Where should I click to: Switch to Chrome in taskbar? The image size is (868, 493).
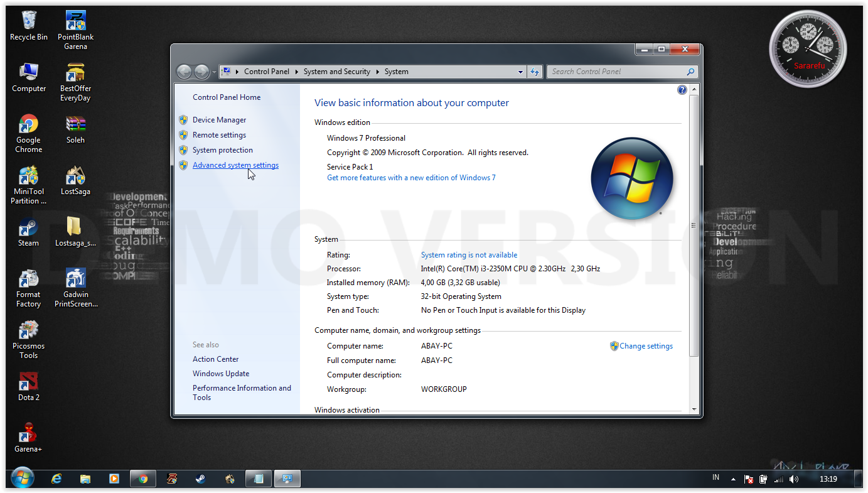click(143, 479)
